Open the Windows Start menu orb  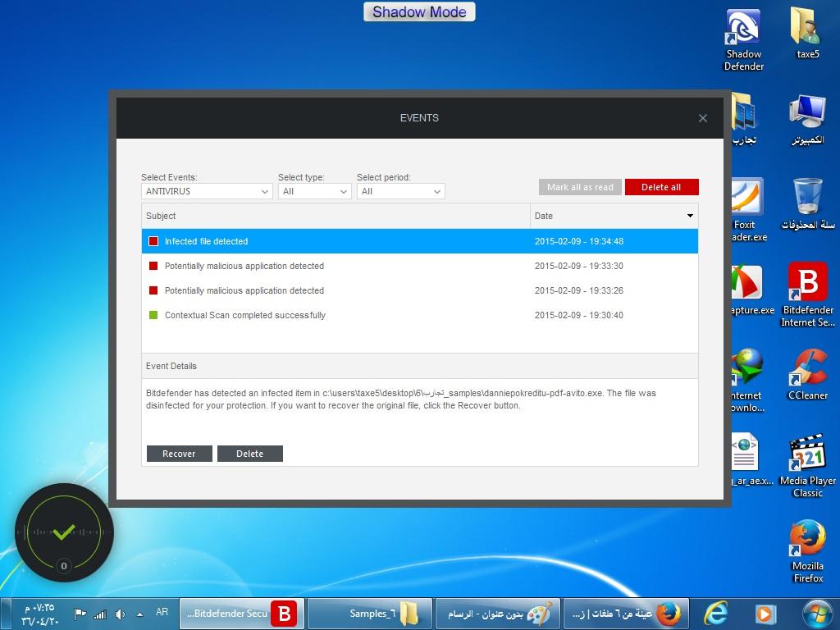click(x=818, y=614)
